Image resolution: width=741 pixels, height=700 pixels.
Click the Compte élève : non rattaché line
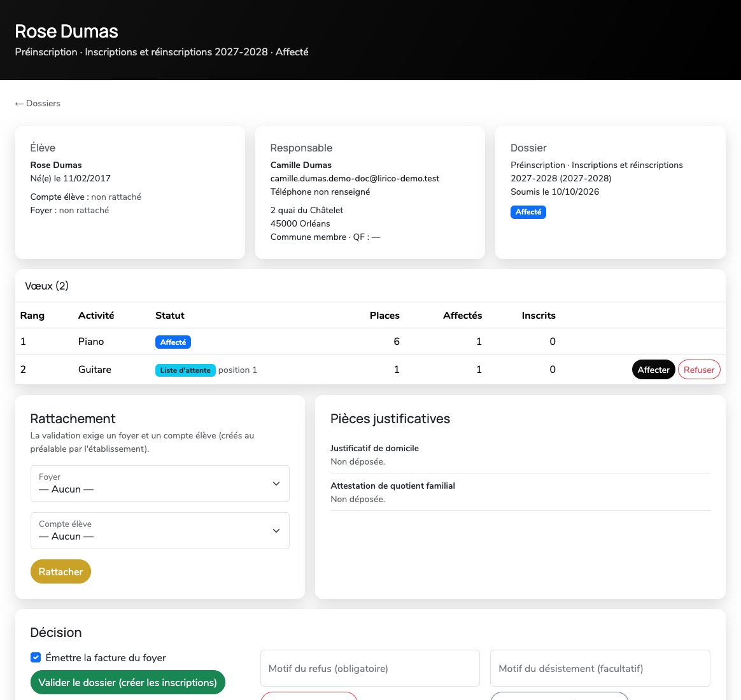pos(85,197)
